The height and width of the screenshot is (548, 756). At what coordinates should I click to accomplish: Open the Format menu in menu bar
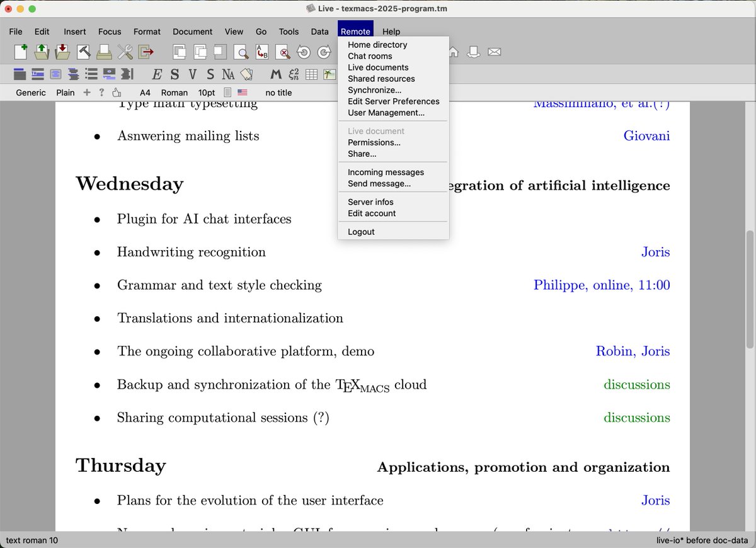point(147,31)
